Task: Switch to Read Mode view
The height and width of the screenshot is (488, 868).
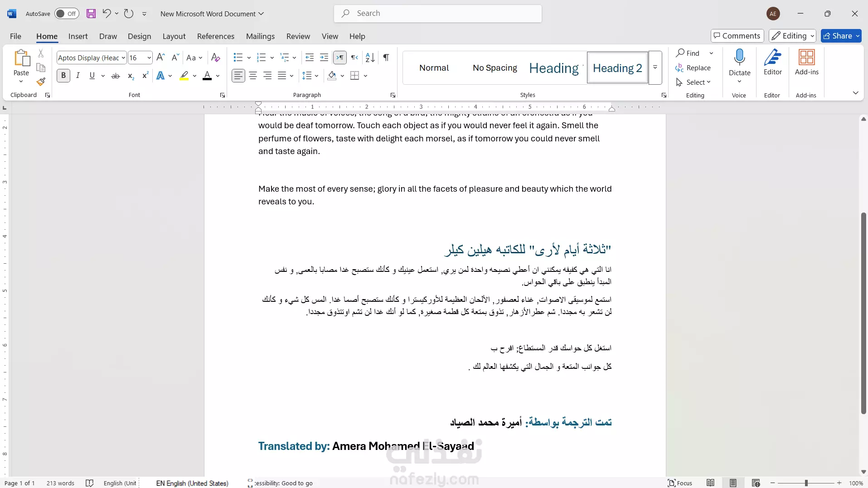Action: tap(710, 483)
